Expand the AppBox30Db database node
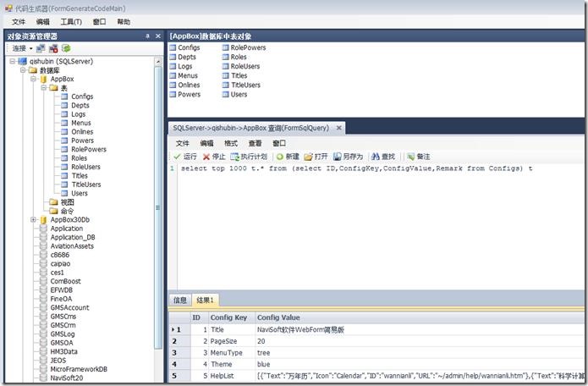The image size is (588, 386). (33, 220)
